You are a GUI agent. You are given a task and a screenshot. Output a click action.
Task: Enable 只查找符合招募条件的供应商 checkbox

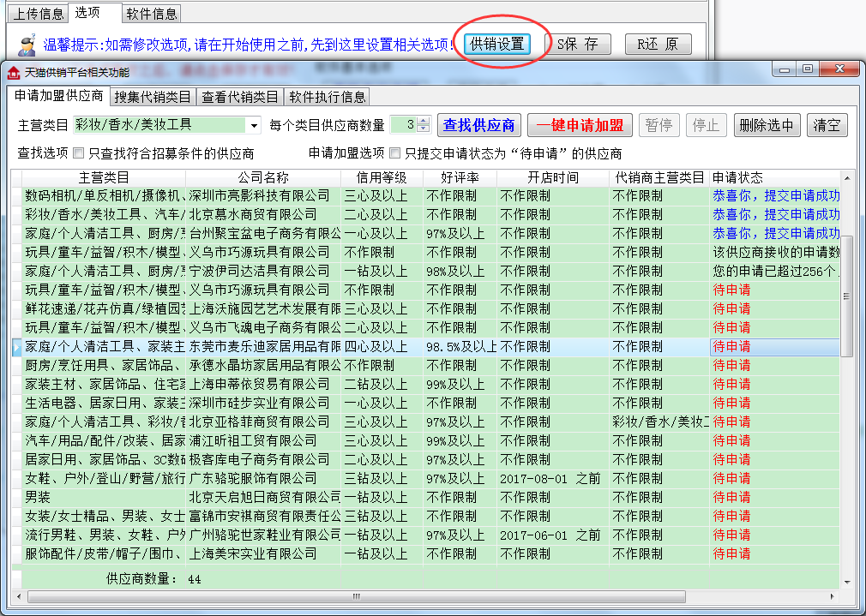pos(79,154)
